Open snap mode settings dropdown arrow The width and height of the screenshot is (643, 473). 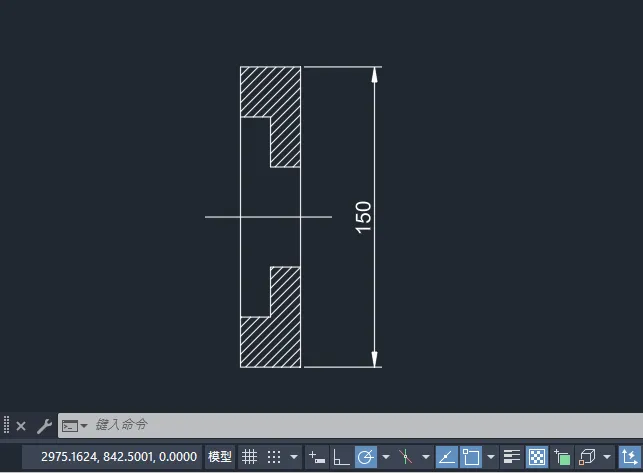294,457
